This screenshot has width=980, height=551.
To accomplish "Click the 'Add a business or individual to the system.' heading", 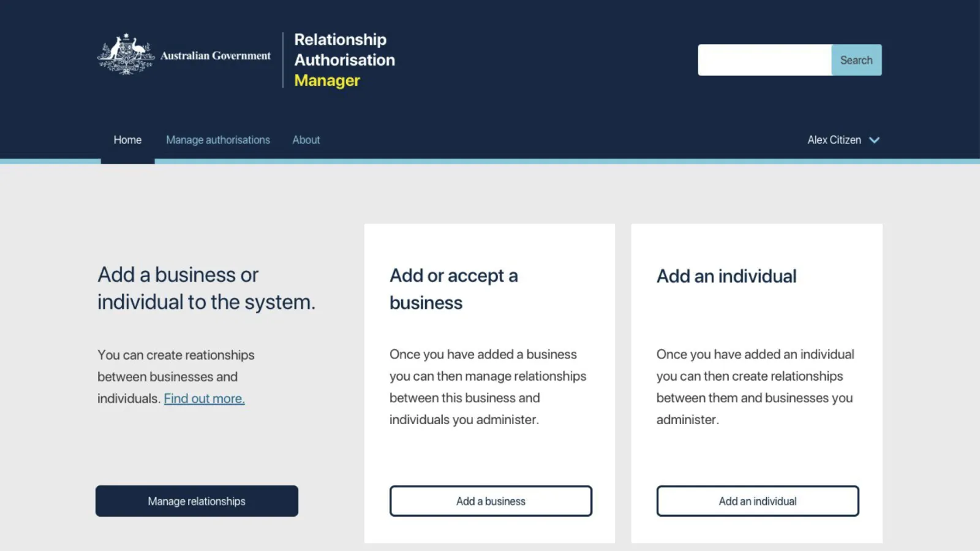I will coord(206,288).
